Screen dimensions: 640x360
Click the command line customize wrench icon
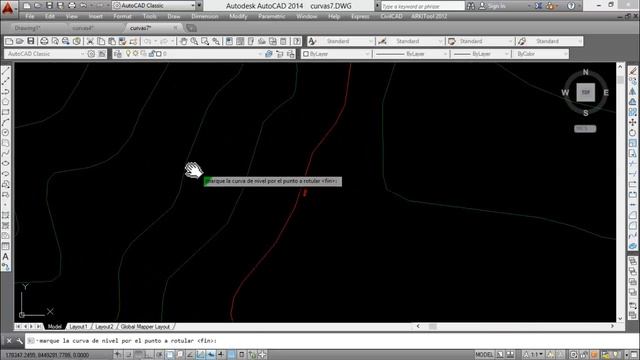(19, 340)
